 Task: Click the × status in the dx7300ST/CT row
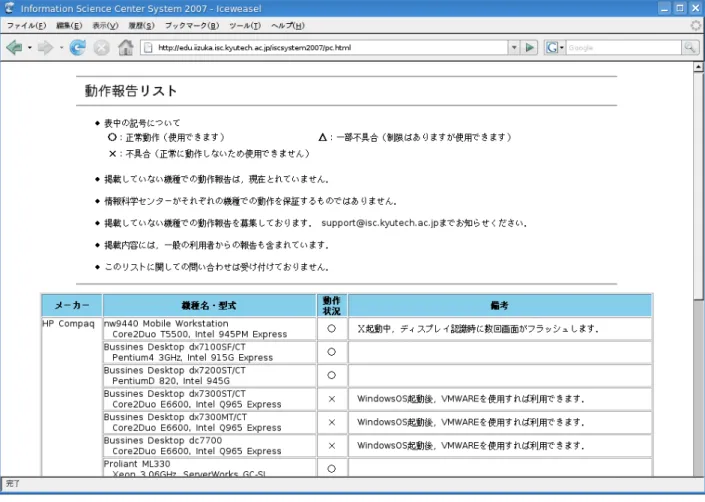click(x=332, y=399)
